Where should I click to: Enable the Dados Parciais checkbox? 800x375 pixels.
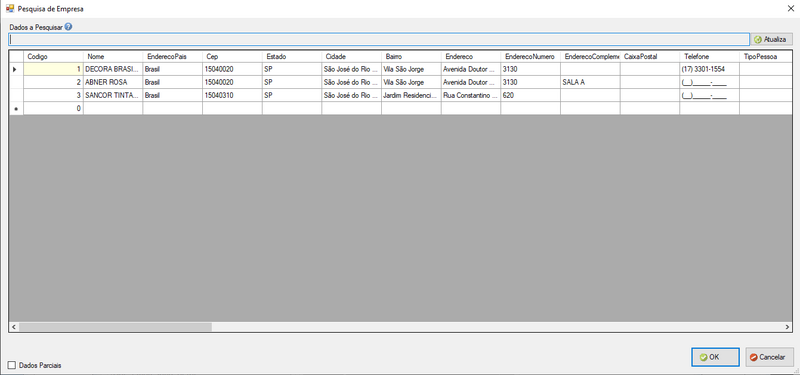(x=12, y=365)
